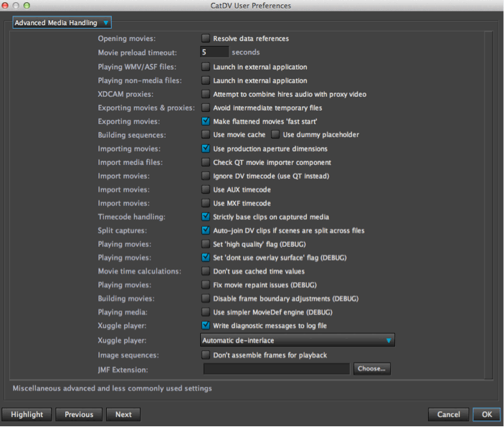Viewport: 504px width, 427px height.
Task: Enable Use movie cache checkbox
Action: point(206,134)
